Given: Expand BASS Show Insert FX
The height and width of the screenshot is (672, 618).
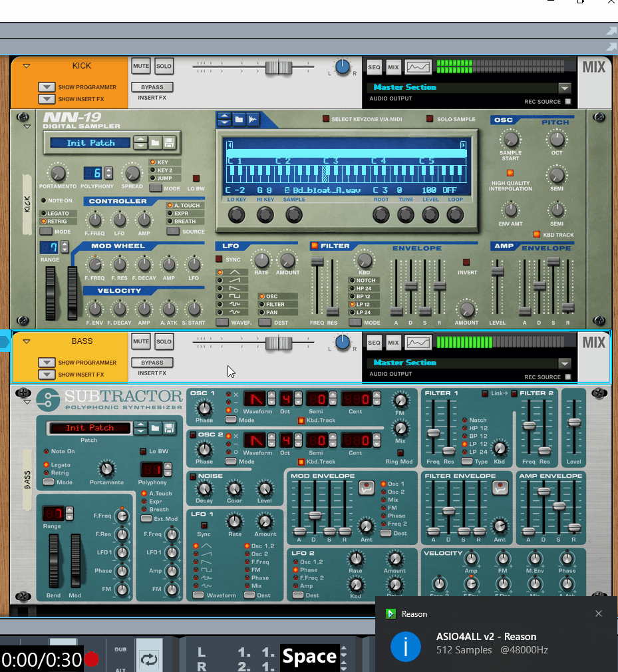Looking at the screenshot, I should coord(47,375).
